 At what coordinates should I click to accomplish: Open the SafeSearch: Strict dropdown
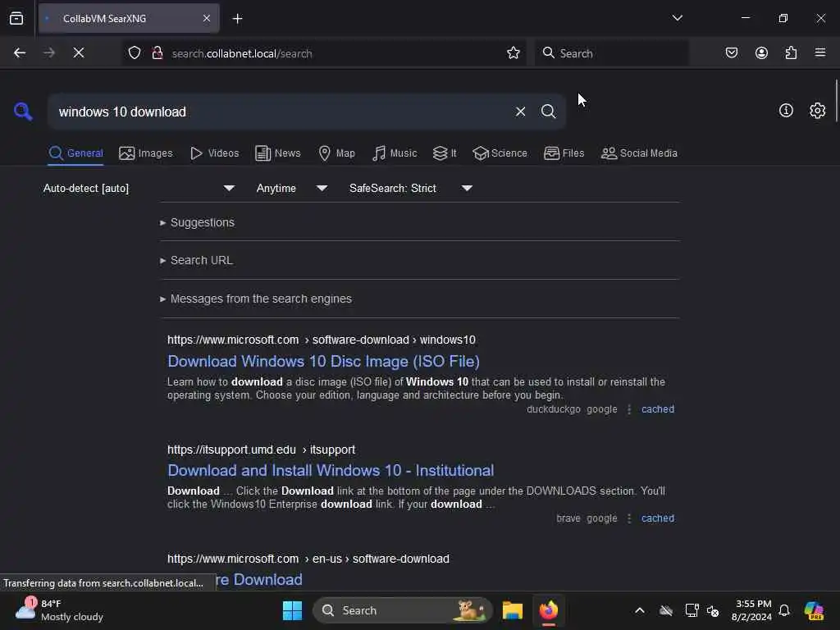[x=410, y=188]
